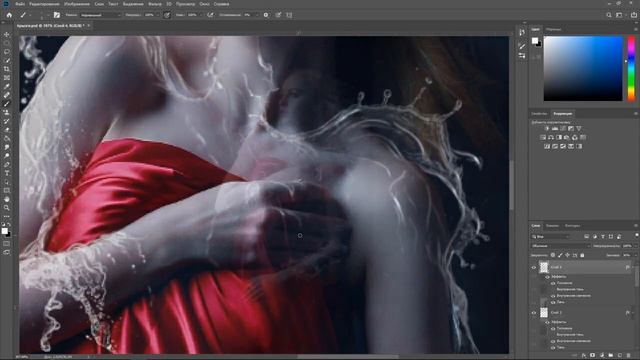Lock image pixels brush icon
640x360 pixels.
pos(560,255)
